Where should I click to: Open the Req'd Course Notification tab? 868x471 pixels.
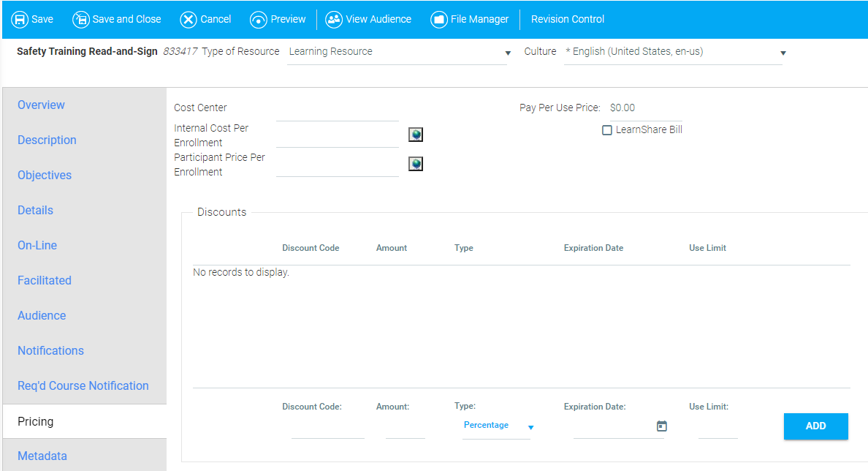[x=83, y=386]
